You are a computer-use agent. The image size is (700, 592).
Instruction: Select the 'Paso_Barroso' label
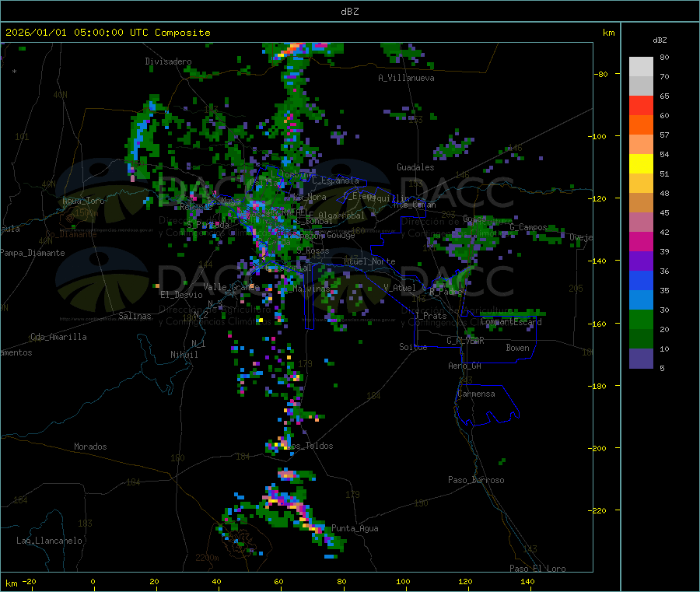(x=476, y=480)
